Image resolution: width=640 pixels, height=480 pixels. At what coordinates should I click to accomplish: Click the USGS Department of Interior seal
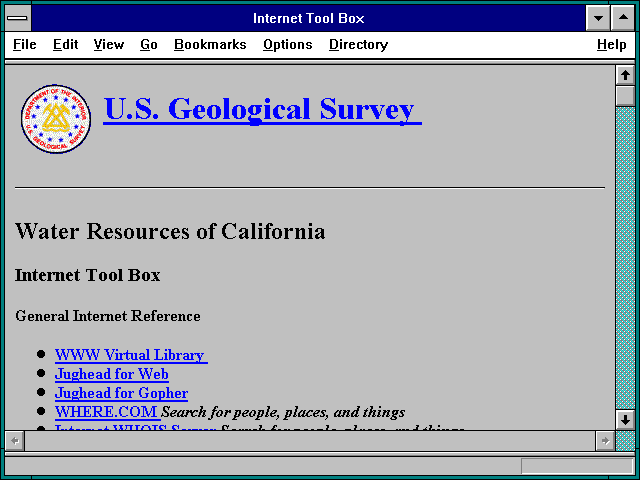[56, 119]
